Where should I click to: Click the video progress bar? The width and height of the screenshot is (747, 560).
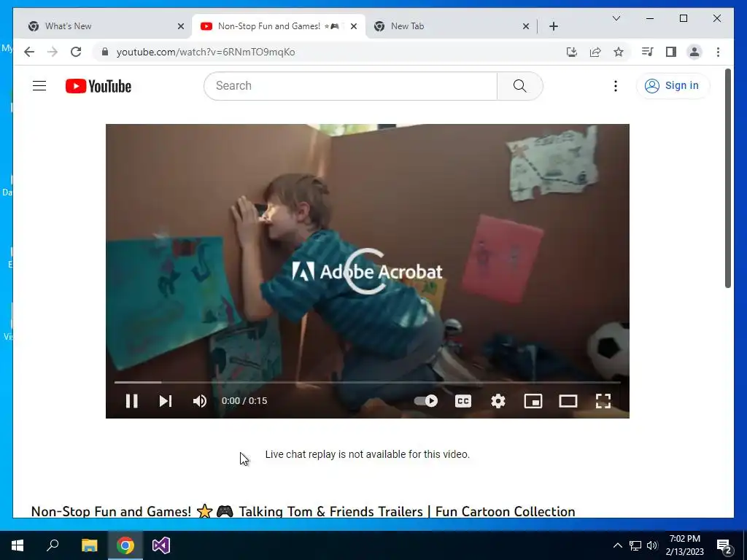368,382
